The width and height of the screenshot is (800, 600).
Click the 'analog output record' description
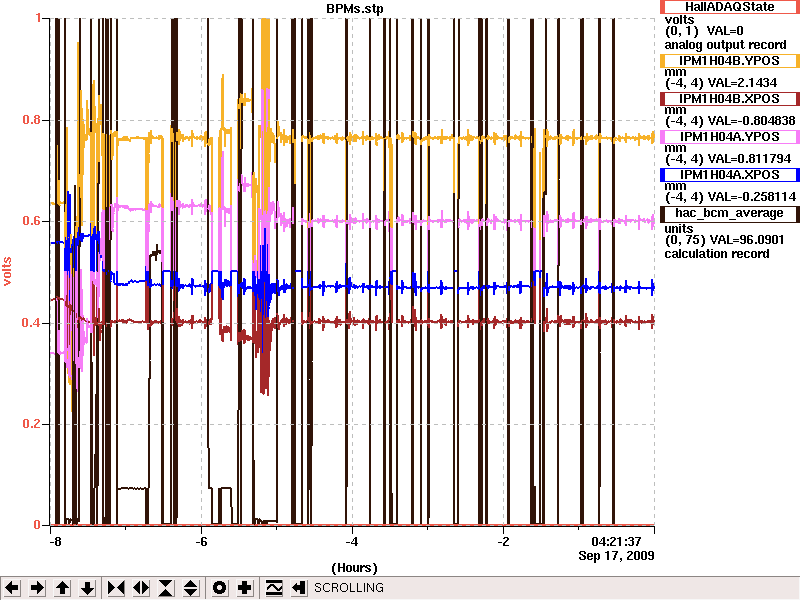[x=725, y=45]
